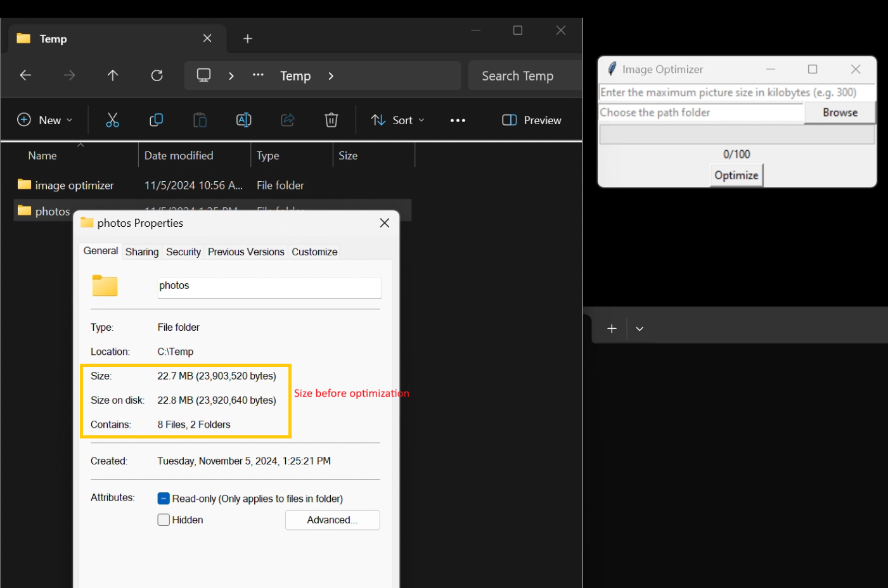The image size is (888, 588).
Task: Close the photos Properties dialog
Action: point(385,223)
